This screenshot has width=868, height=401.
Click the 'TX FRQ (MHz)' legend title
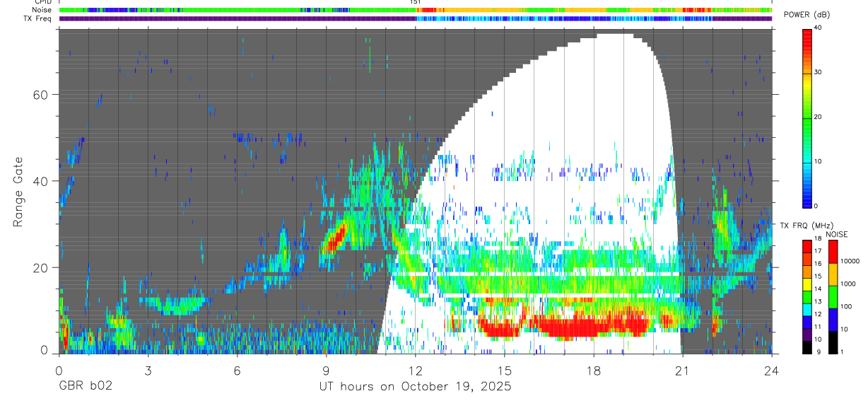click(x=807, y=225)
